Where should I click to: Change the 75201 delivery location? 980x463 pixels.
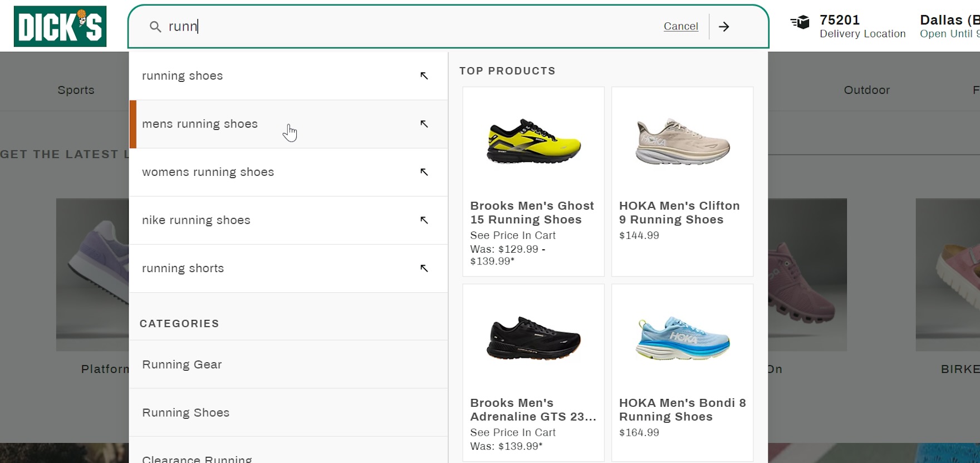(862, 26)
